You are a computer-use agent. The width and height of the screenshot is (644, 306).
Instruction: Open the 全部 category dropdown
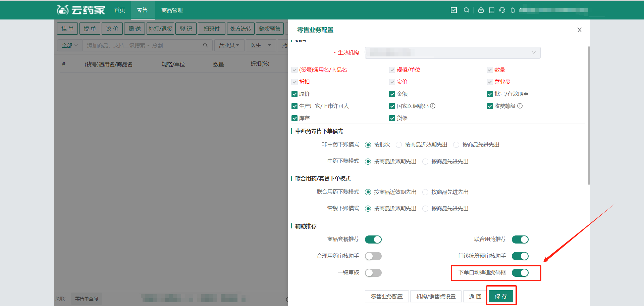(70, 45)
